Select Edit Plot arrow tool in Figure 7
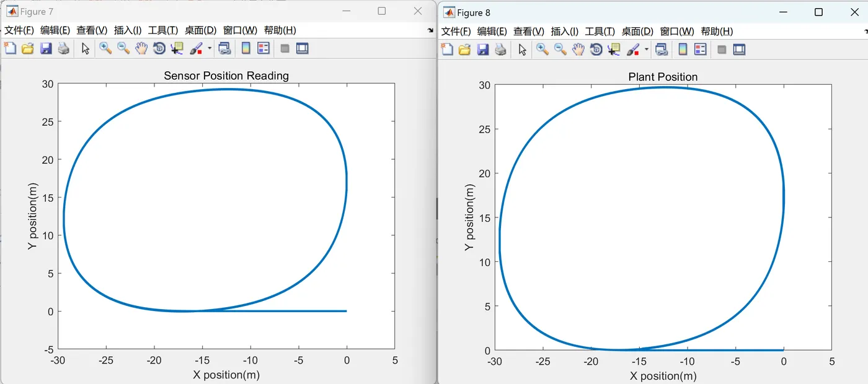This screenshot has width=868, height=384. click(x=86, y=48)
